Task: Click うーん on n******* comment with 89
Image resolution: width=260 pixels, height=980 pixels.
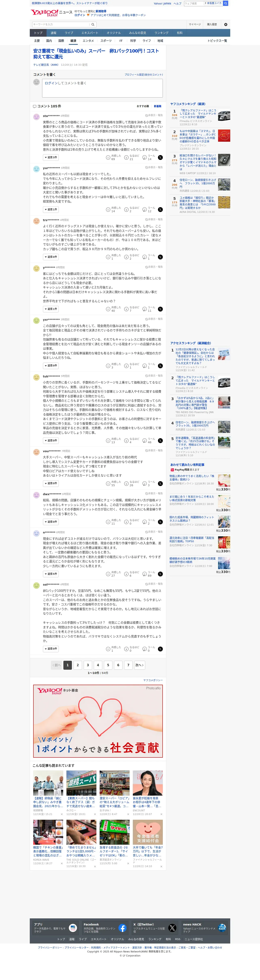Action: [x=149, y=574]
